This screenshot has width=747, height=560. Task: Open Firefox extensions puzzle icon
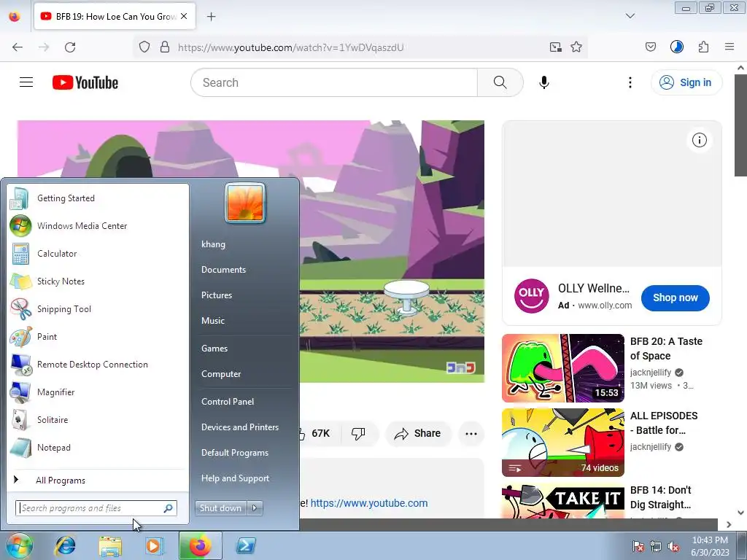[703, 47]
